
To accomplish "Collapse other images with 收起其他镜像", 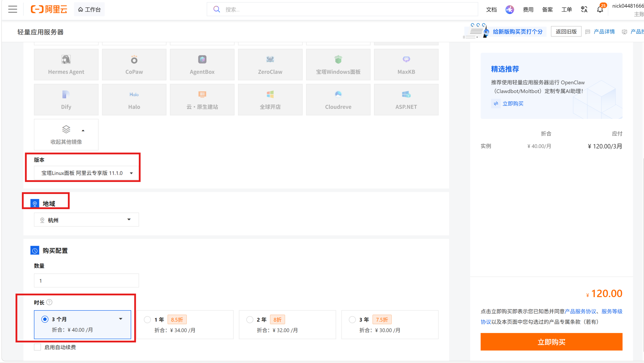I will (x=66, y=135).
